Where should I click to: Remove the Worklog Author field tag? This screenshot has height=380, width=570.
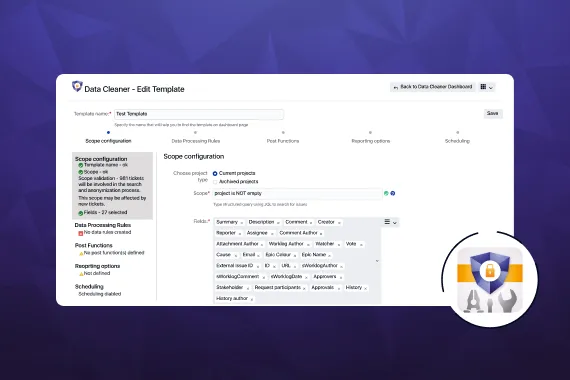tap(308, 245)
